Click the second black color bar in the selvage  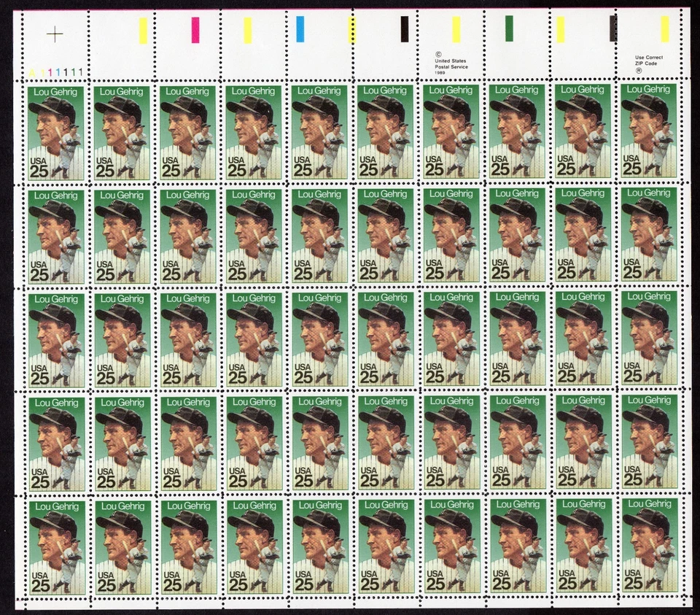point(612,28)
